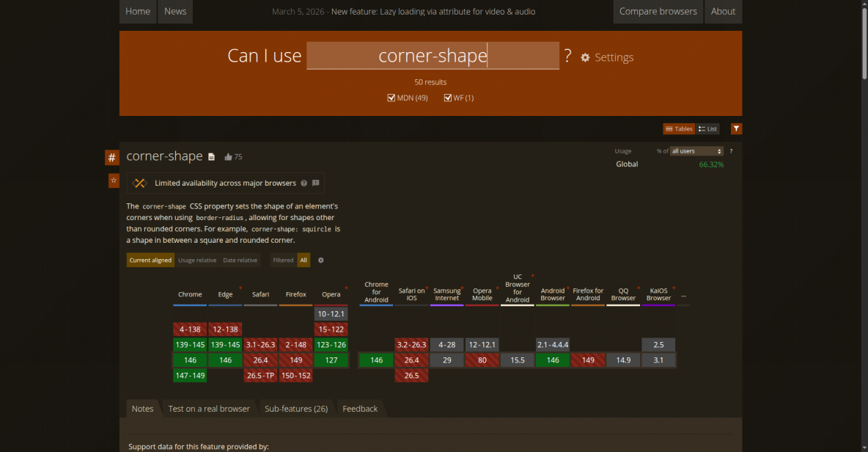
Task: Click the Firefox column header
Action: 295,295
